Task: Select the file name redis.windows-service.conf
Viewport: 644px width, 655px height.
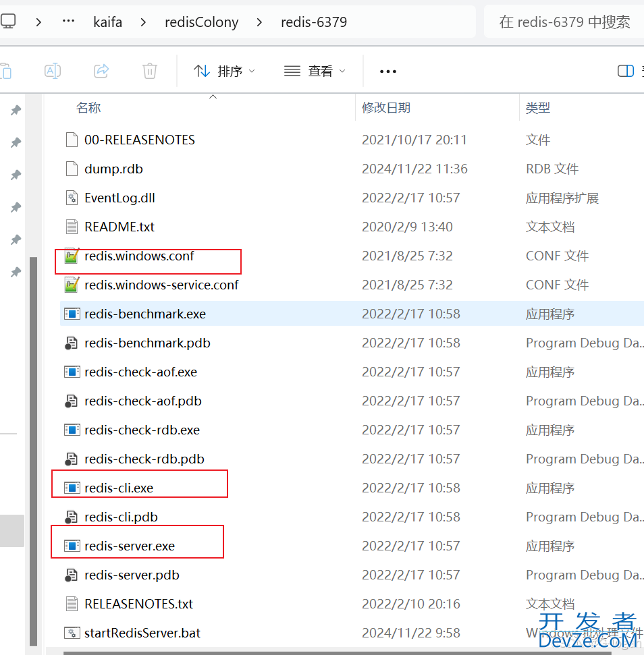Action: [161, 285]
